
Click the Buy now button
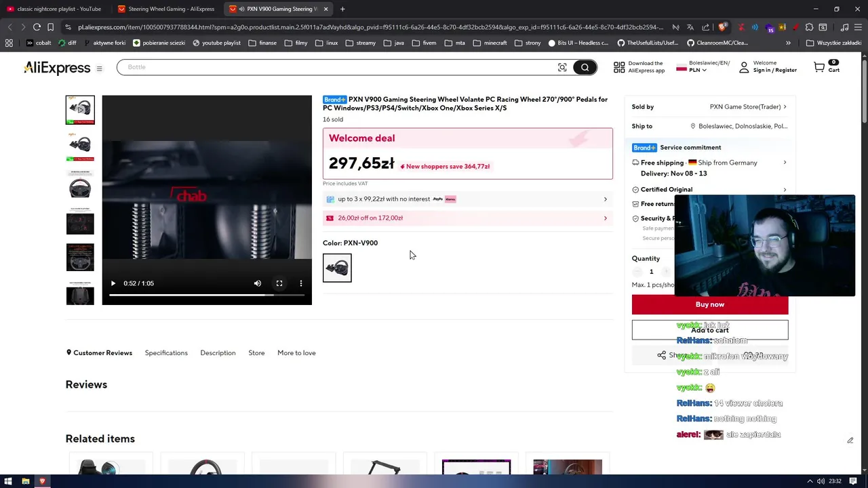pyautogui.click(x=710, y=304)
